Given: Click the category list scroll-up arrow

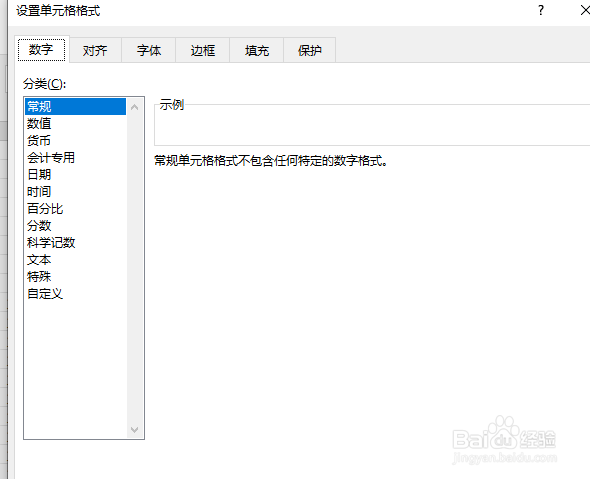Looking at the screenshot, I should pos(135,107).
